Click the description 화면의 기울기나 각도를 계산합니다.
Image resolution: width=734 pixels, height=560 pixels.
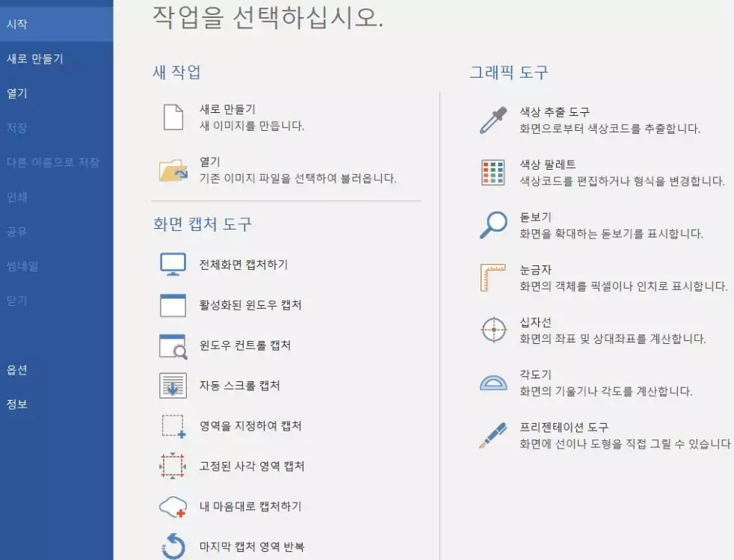tap(605, 391)
